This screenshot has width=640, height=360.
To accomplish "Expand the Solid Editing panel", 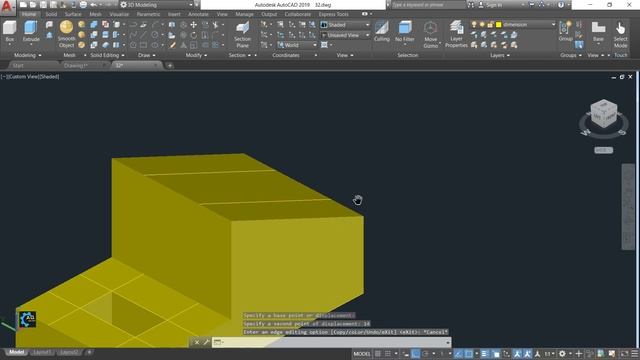I will [107, 55].
